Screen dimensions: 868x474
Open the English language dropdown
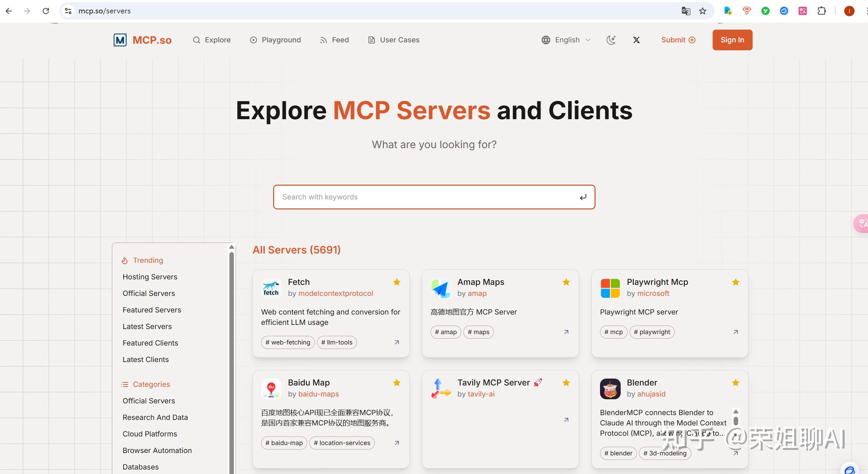pos(566,40)
